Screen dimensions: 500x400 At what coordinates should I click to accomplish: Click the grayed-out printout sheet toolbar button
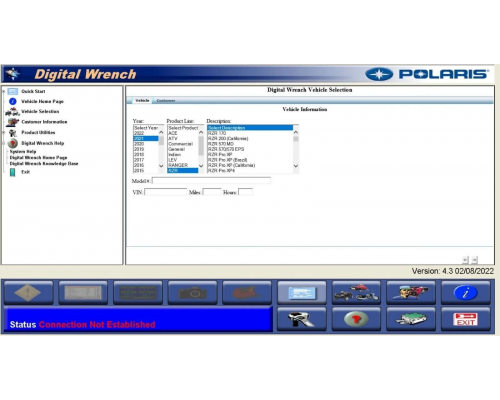coord(83,293)
